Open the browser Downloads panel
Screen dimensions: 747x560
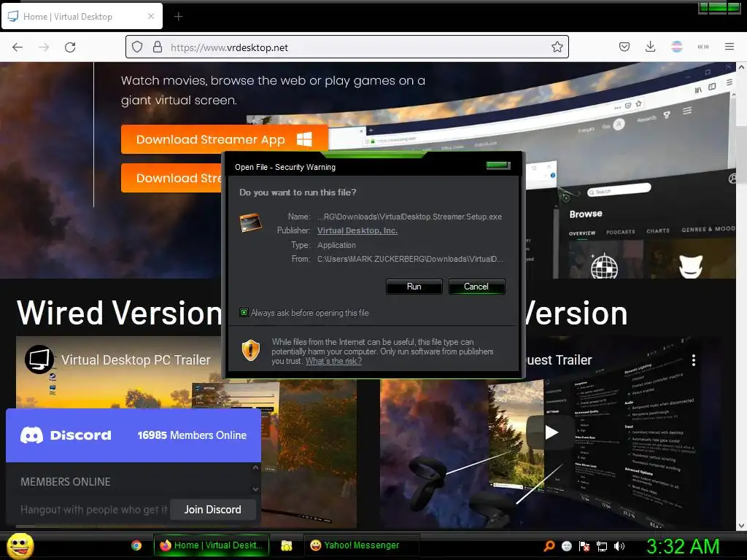pyautogui.click(x=650, y=47)
